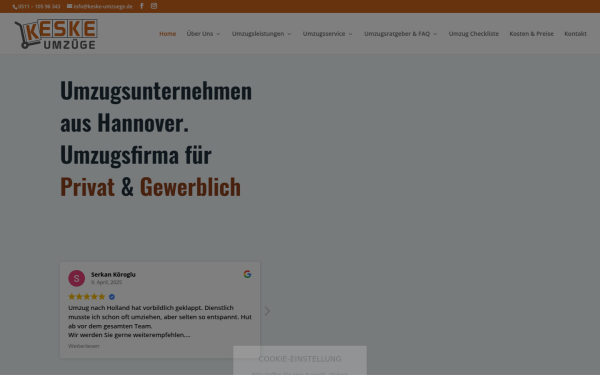The height and width of the screenshot is (375, 600).
Task: Go to Kosten & Preise page
Action: point(532,34)
